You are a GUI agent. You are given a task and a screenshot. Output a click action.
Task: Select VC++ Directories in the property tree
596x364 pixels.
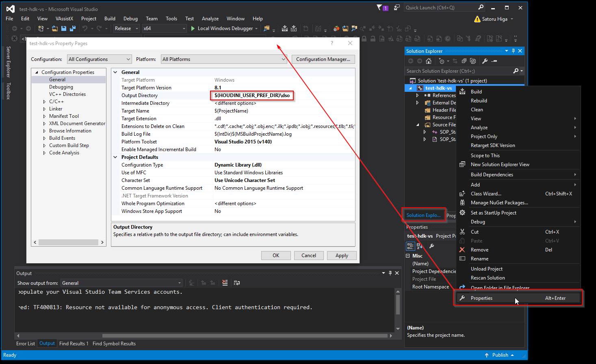tap(67, 94)
